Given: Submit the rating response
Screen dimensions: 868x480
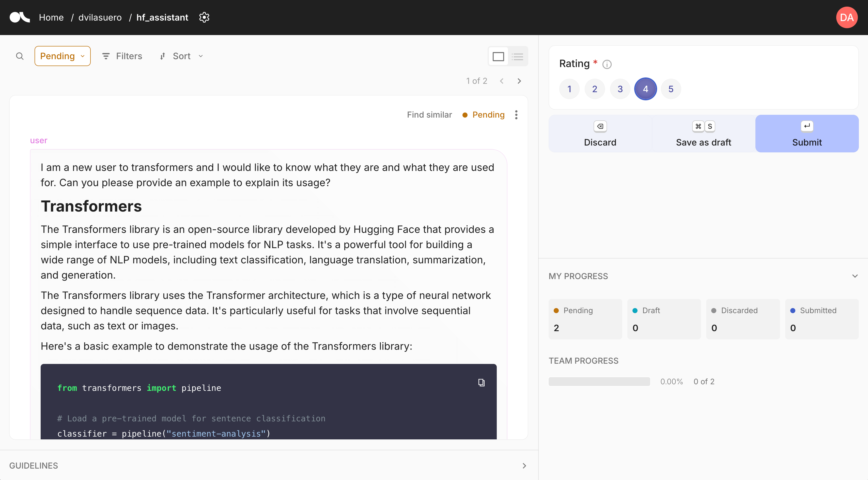Looking at the screenshot, I should (x=807, y=134).
